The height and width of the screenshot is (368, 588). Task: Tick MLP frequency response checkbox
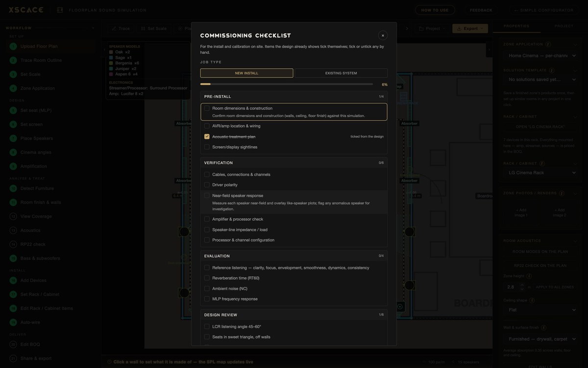207,299
